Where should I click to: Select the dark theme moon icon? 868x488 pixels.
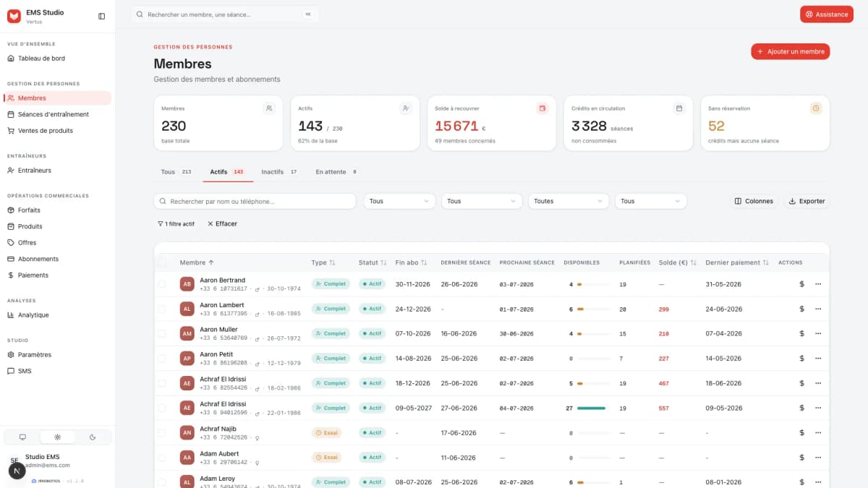(93, 437)
